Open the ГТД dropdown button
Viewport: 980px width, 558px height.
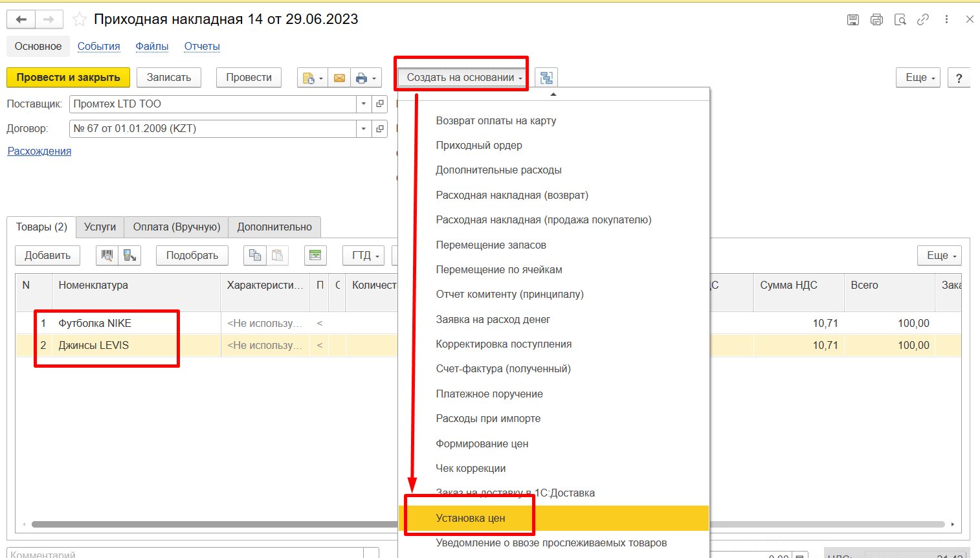(363, 255)
